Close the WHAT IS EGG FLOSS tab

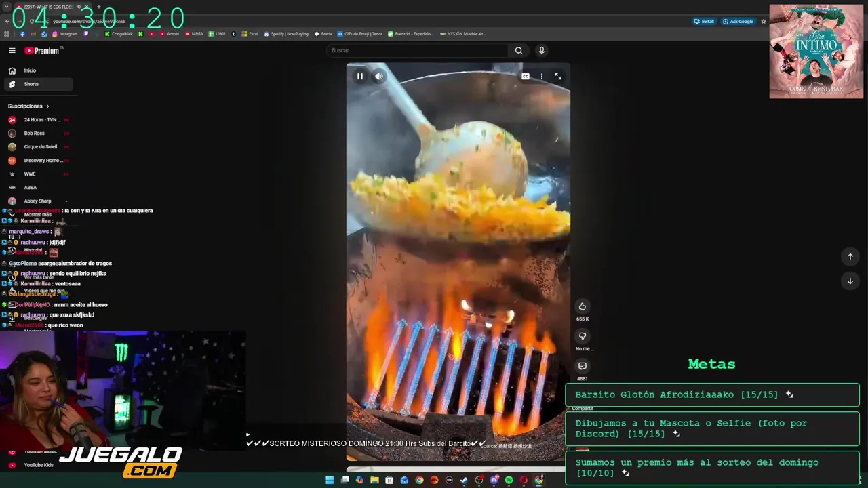tap(87, 7)
